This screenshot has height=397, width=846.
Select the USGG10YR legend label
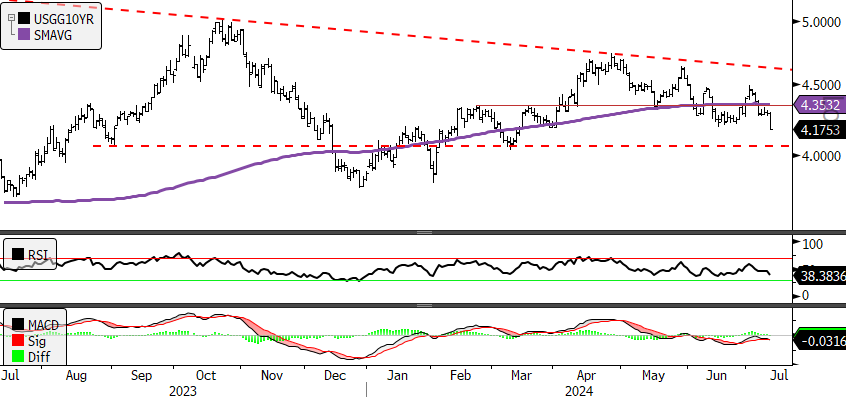click(64, 19)
